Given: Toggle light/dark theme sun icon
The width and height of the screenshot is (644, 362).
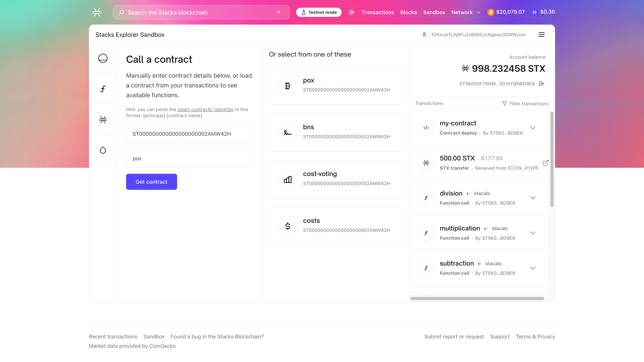Looking at the screenshot, I should point(351,12).
